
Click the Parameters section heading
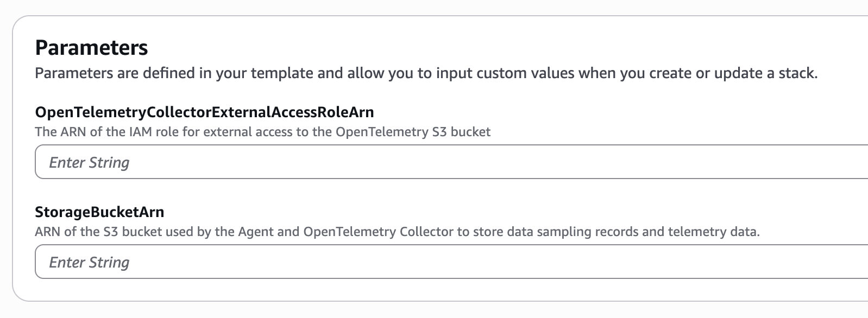91,48
